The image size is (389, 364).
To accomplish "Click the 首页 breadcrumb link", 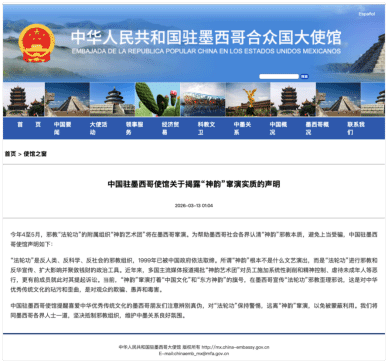I will (10, 154).
